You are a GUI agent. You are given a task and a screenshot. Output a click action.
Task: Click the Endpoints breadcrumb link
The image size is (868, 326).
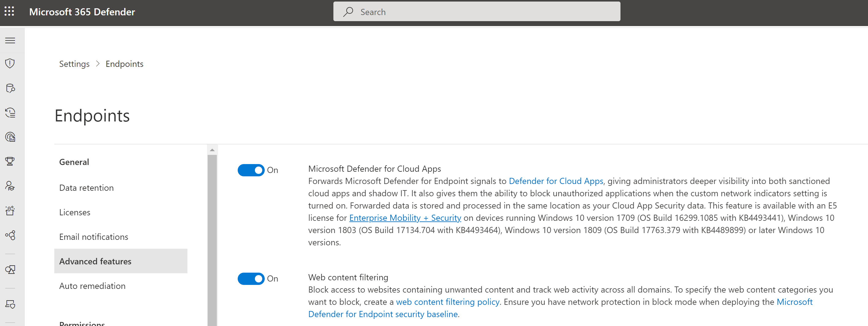pyautogui.click(x=124, y=64)
